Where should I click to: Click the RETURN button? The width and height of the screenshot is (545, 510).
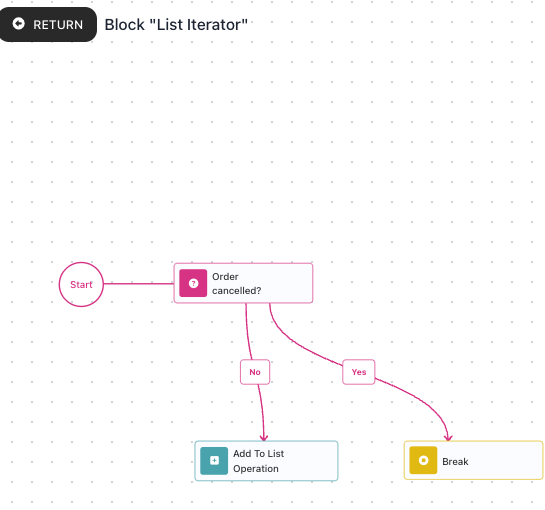[48, 24]
